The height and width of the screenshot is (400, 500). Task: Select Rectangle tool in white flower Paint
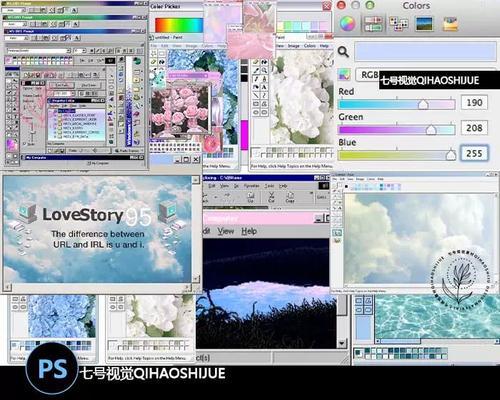tap(256, 104)
